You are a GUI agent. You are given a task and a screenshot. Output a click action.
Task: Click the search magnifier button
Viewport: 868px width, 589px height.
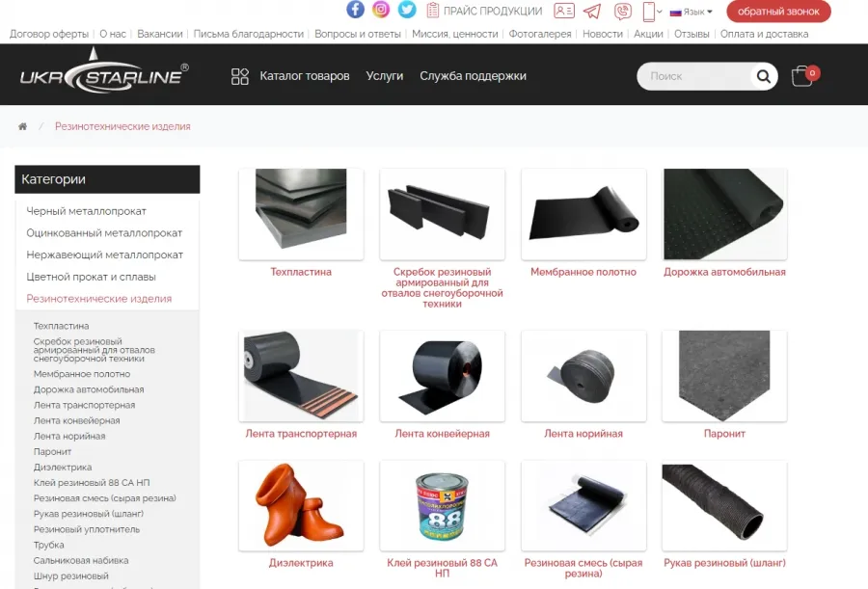pos(764,76)
